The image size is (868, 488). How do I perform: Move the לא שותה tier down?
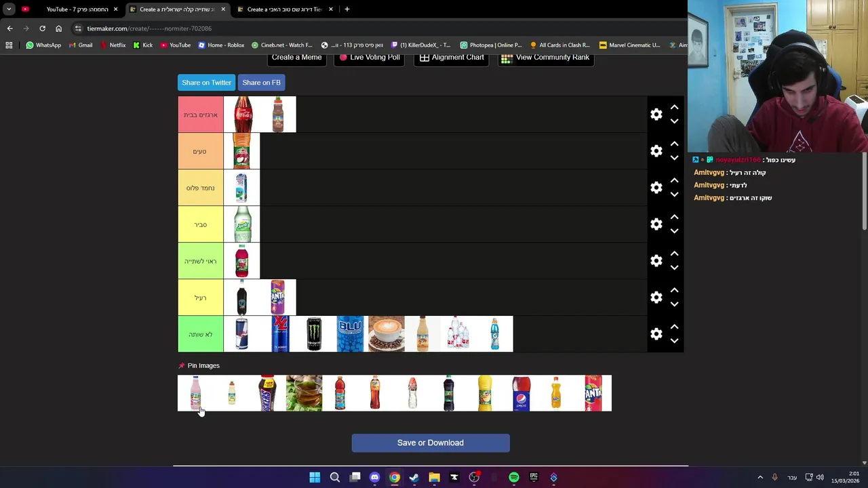(x=674, y=341)
